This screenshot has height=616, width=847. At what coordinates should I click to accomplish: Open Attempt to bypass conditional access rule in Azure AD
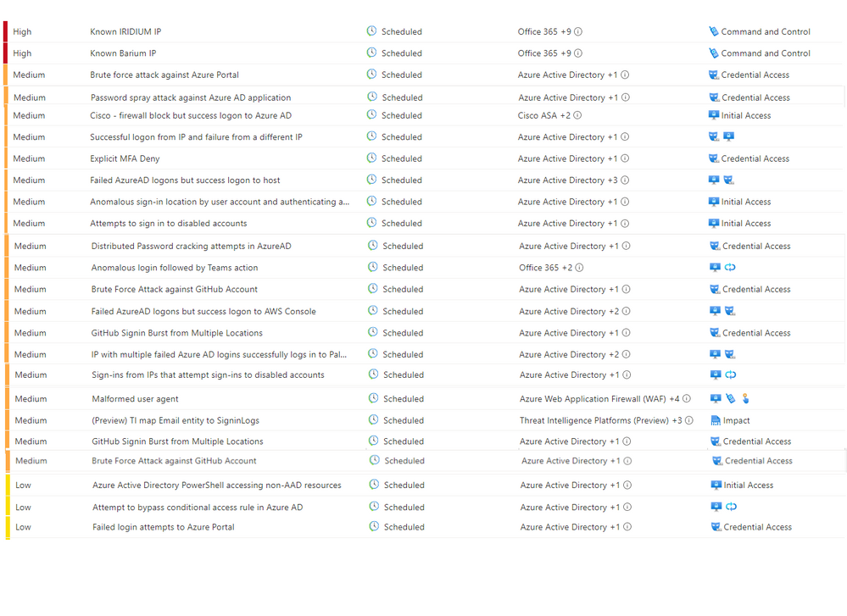[198, 508]
